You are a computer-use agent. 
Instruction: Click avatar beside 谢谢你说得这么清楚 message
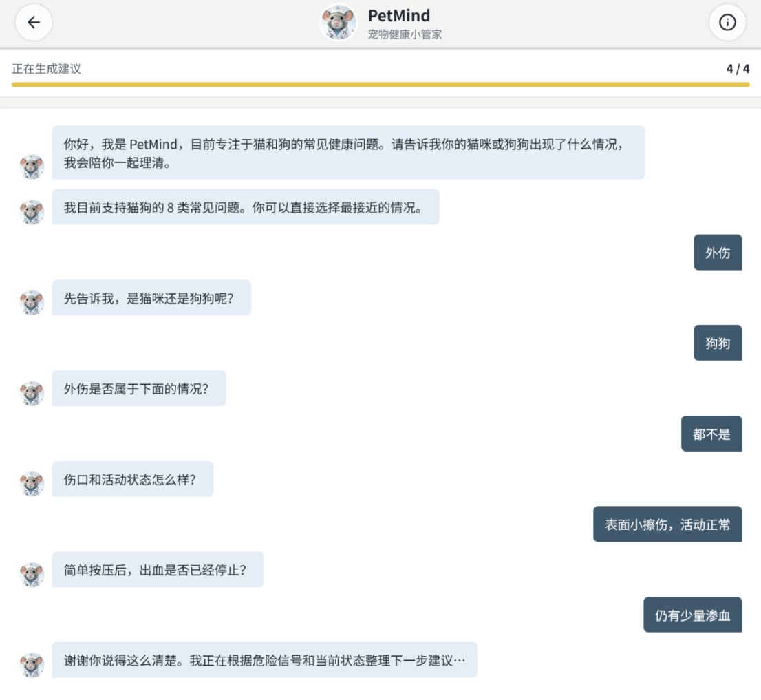tap(32, 665)
